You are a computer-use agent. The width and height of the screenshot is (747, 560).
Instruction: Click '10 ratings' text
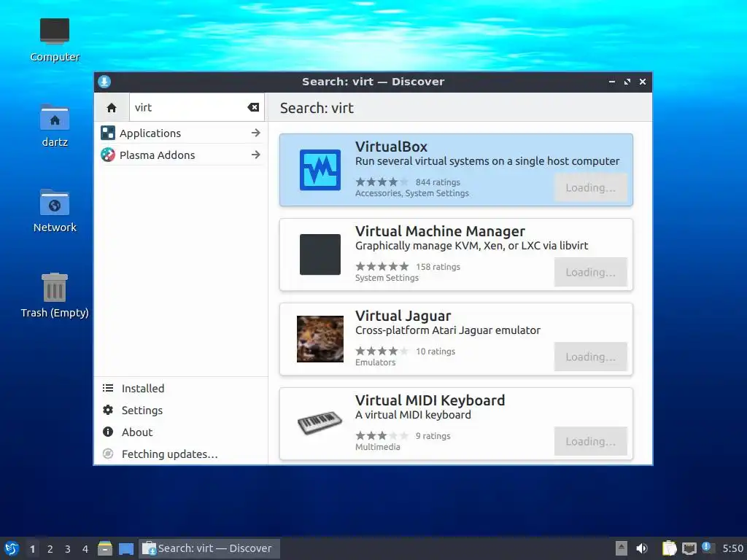point(436,351)
